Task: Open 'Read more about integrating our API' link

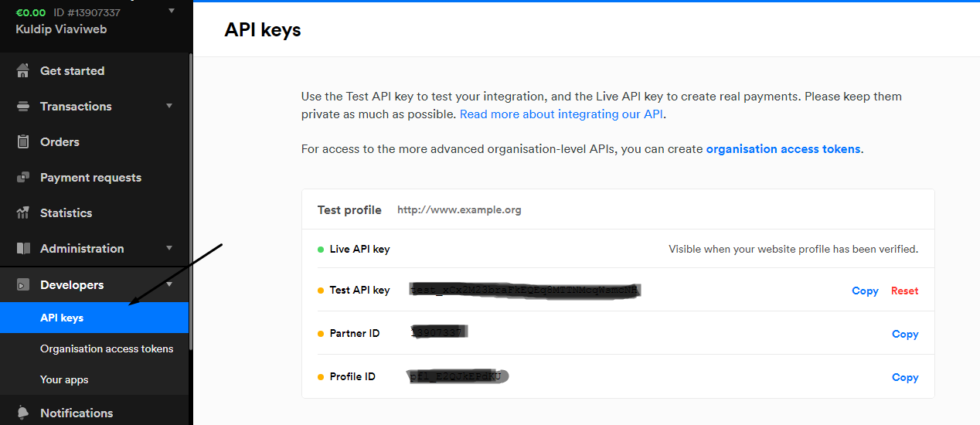Action: [561, 114]
